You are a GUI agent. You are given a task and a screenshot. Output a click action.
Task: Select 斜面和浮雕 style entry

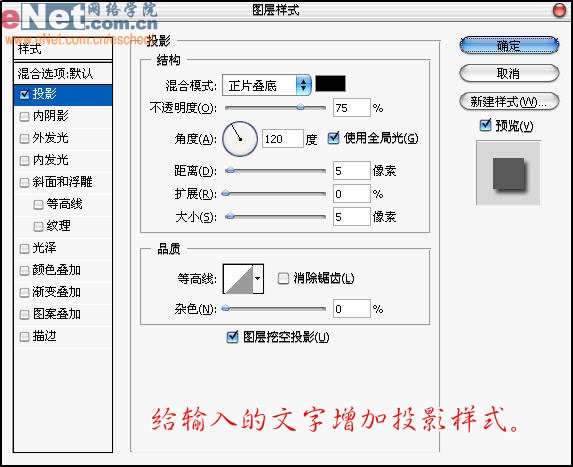(63, 182)
